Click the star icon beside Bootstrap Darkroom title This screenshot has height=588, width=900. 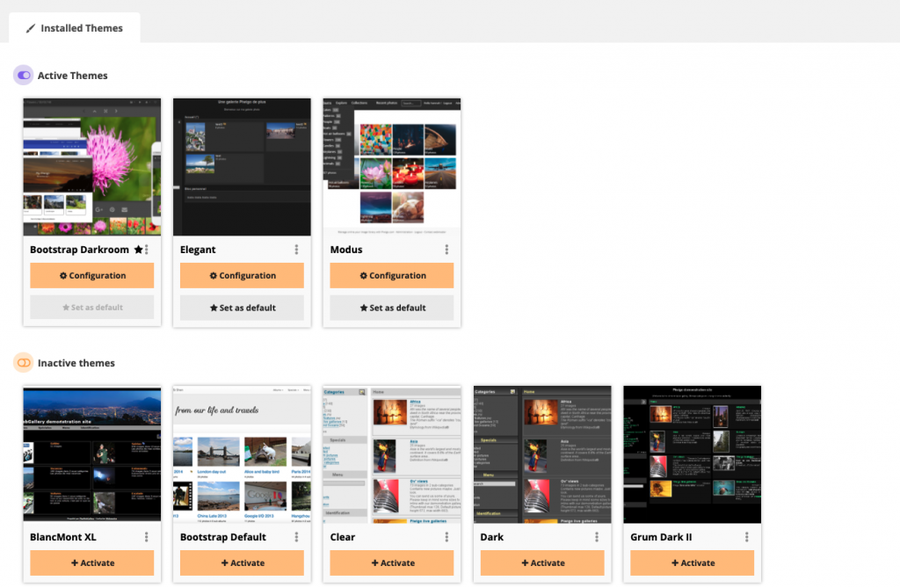(x=137, y=250)
